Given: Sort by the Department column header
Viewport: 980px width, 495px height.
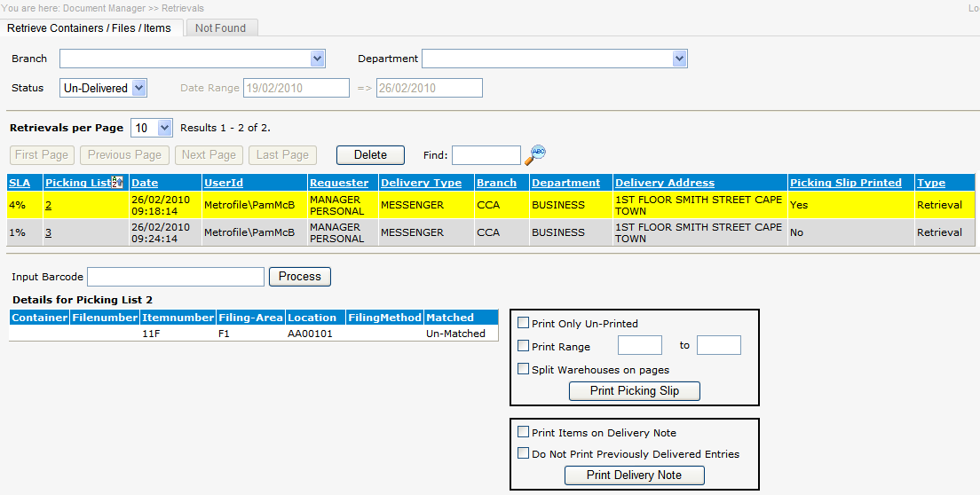Looking at the screenshot, I should (x=565, y=183).
